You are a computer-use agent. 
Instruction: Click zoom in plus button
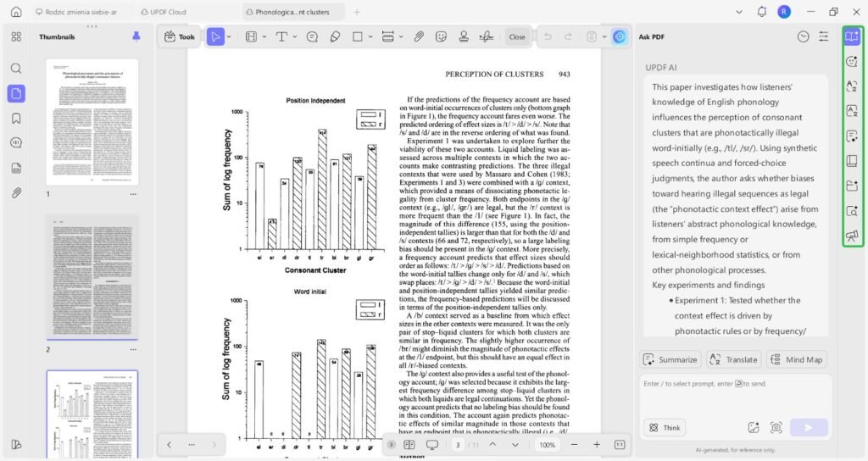click(x=597, y=445)
